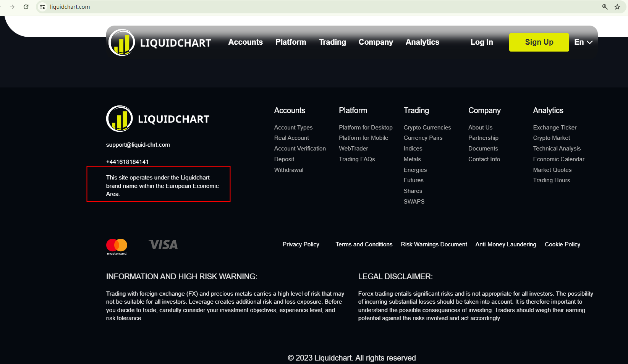The height and width of the screenshot is (364, 628).
Task: Open the Accounts menu in the header
Action: [x=245, y=42]
